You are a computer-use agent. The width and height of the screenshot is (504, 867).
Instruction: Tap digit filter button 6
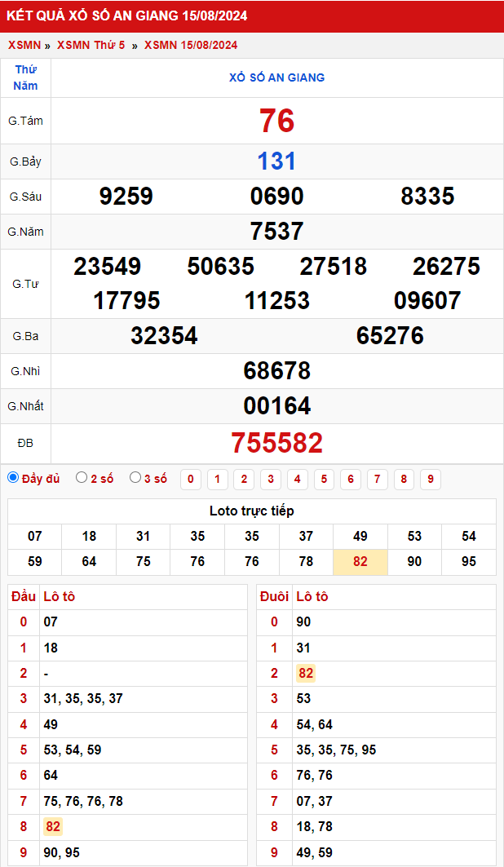coord(351,480)
